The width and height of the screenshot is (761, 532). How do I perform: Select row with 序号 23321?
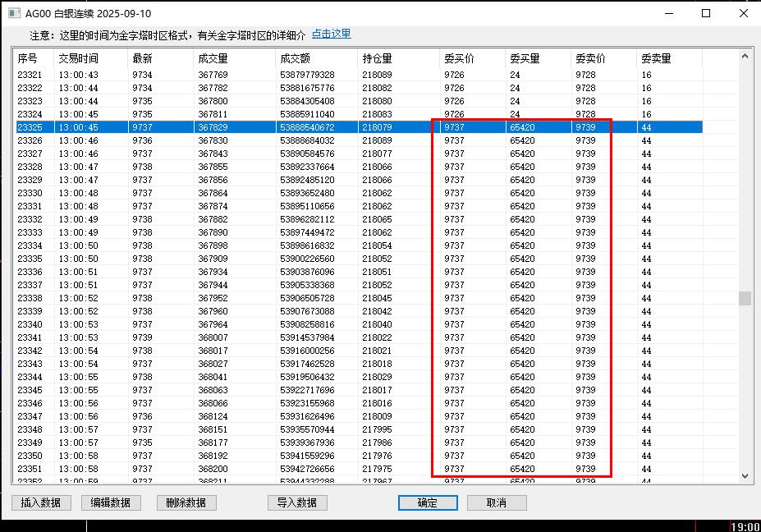coord(30,75)
